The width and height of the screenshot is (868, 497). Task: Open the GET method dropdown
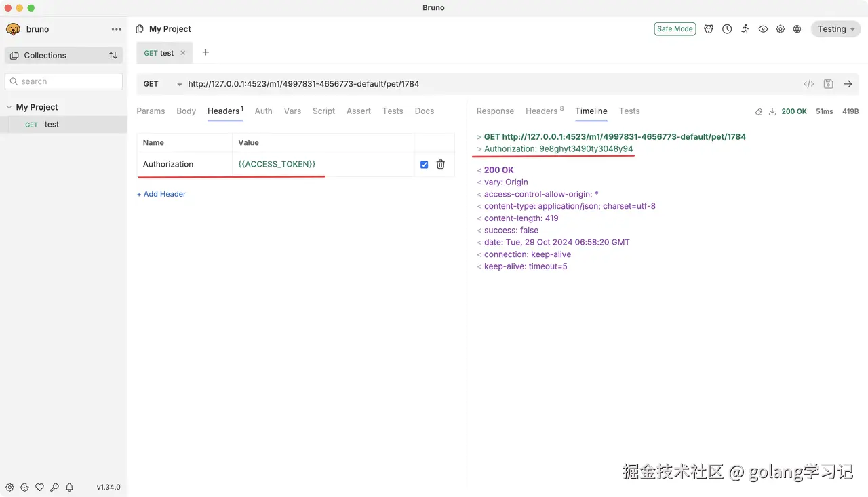(162, 84)
